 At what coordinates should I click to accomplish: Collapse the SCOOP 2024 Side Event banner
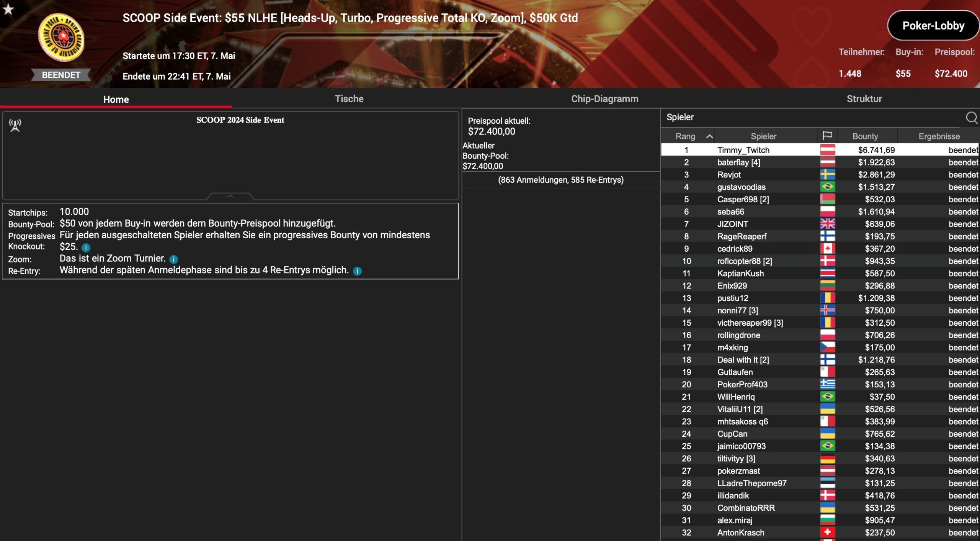pyautogui.click(x=230, y=196)
